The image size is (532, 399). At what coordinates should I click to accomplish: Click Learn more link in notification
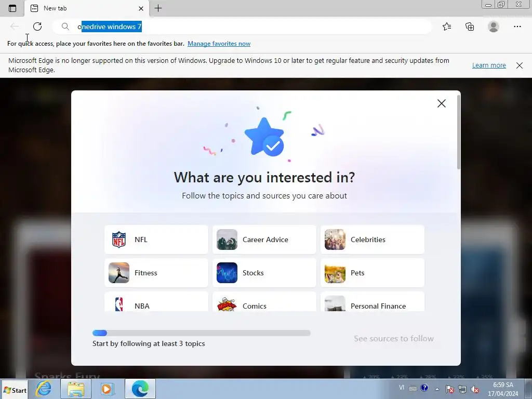tap(489, 65)
